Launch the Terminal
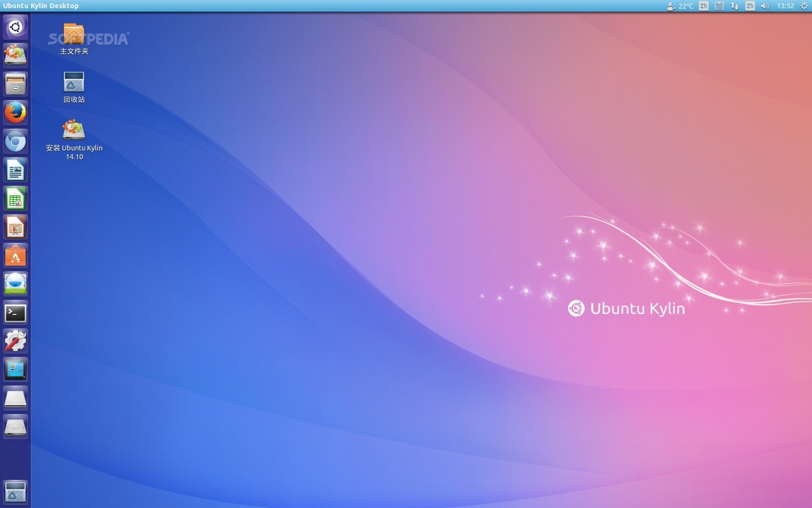The image size is (812, 508). pos(15,313)
